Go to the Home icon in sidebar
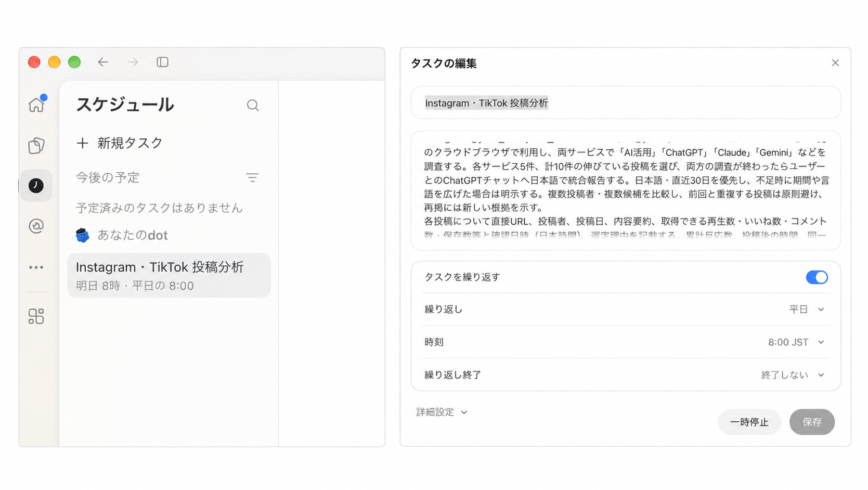Image resolution: width=868 pixels, height=490 pixels. pyautogui.click(x=36, y=105)
